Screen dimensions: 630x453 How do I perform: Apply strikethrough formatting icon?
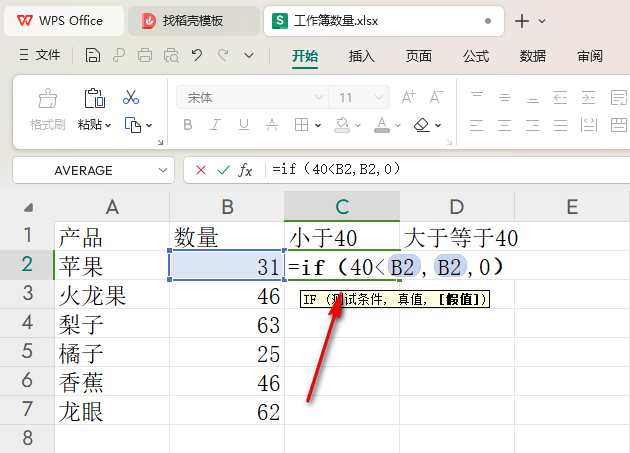[272, 125]
